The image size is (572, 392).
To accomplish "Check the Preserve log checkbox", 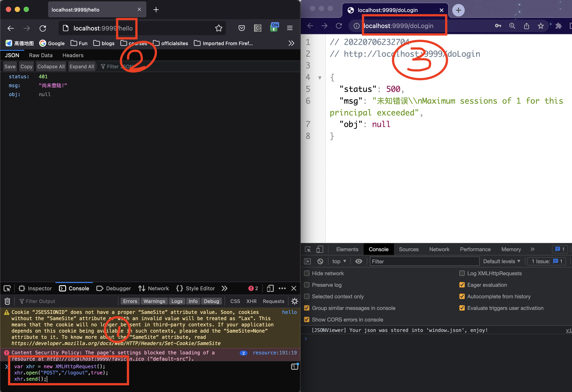I will click(307, 285).
